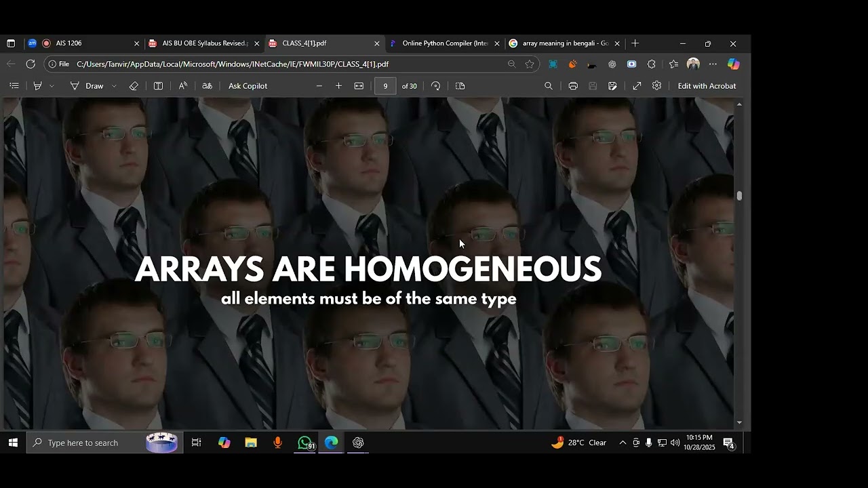The image size is (868, 488).
Task: Select the CLASS_4[1].pdf tab
Action: pos(323,43)
